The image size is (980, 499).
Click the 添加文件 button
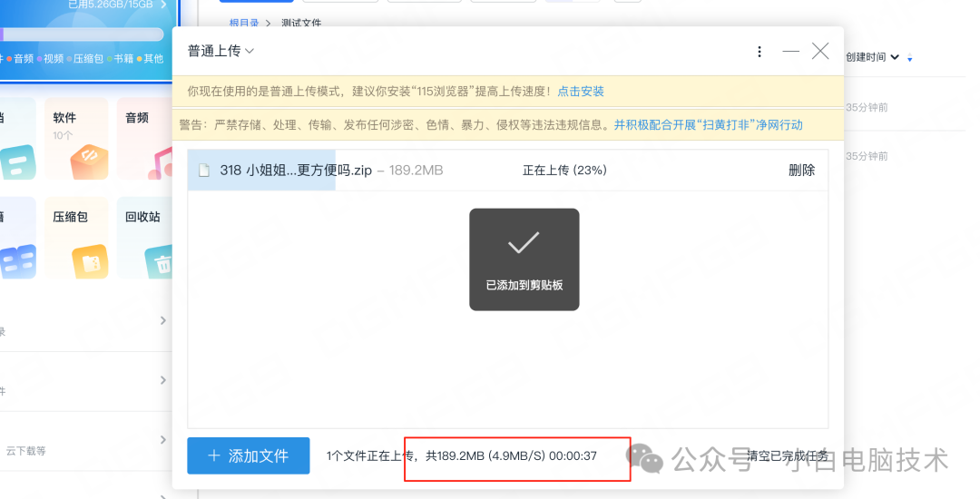[248, 456]
